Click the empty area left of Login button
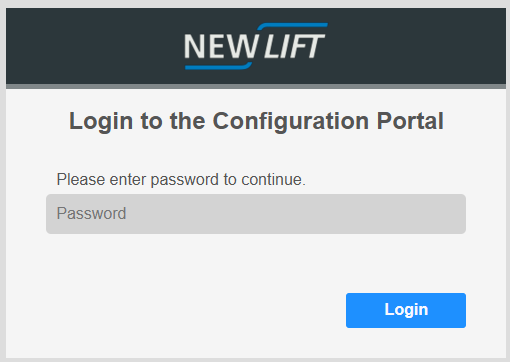The image size is (510, 362). pyautogui.click(x=193, y=310)
